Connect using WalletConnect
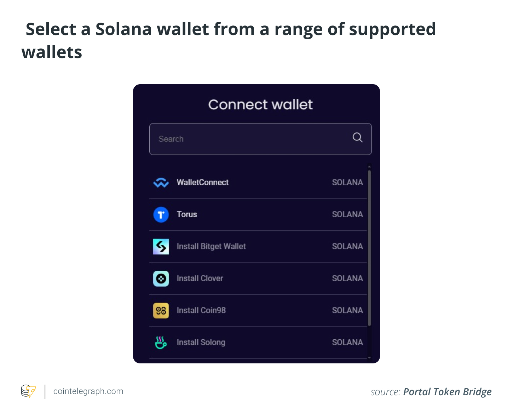Image resolution: width=513 pixels, height=420 pixels. coord(203,182)
